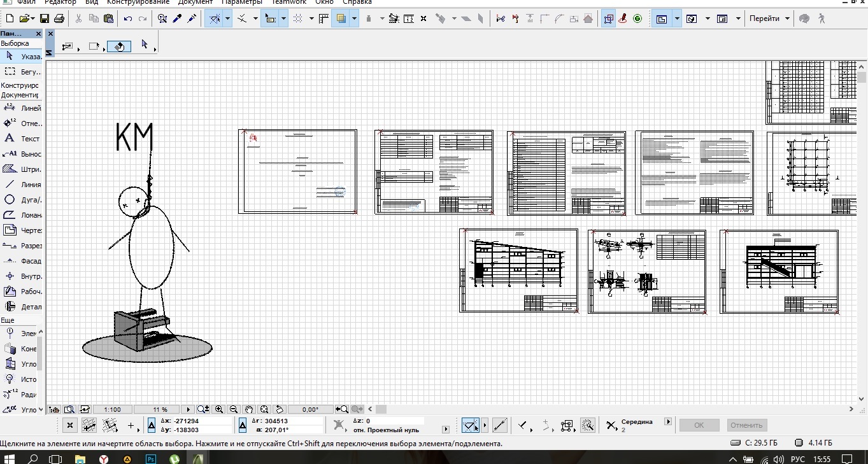Click the Отменить button
The width and height of the screenshot is (868, 464).
point(746,425)
